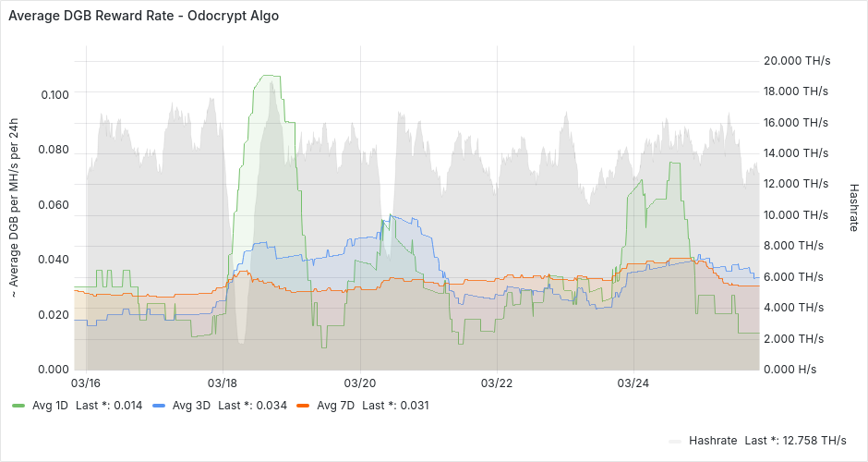Click the 03/22 tick on the time axis
This screenshot has width=868, height=462.
point(496,382)
